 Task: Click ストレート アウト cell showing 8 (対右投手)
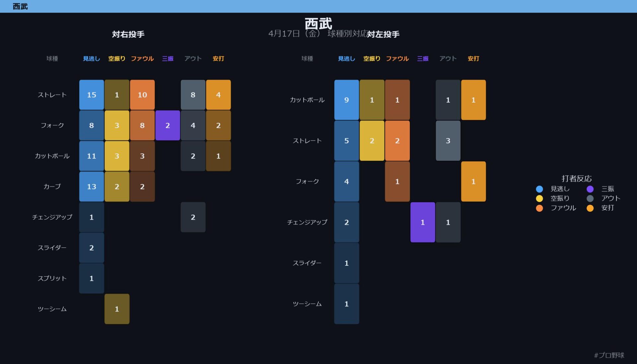193,95
